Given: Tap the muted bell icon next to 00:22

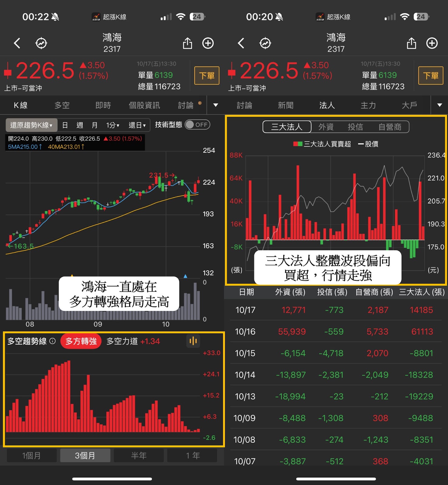Looking at the screenshot, I should (x=55, y=17).
